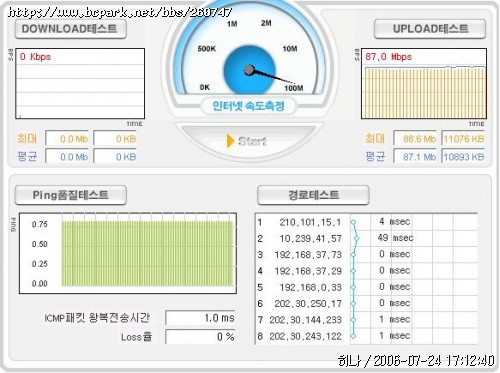Click the download max 0.0 Mb field
The height and width of the screenshot is (373, 500).
(67, 139)
